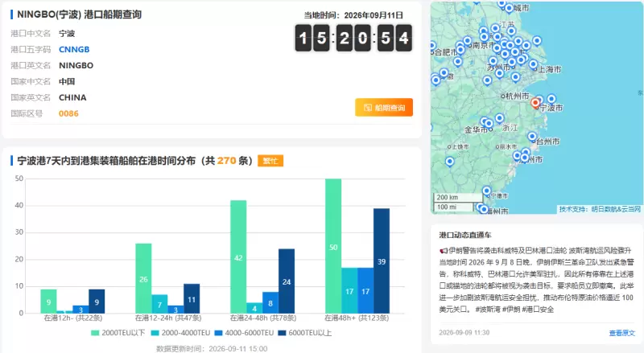Screen dimensions: 644x353
Task: Click the 繁忙 status badge
Action: coord(270,161)
